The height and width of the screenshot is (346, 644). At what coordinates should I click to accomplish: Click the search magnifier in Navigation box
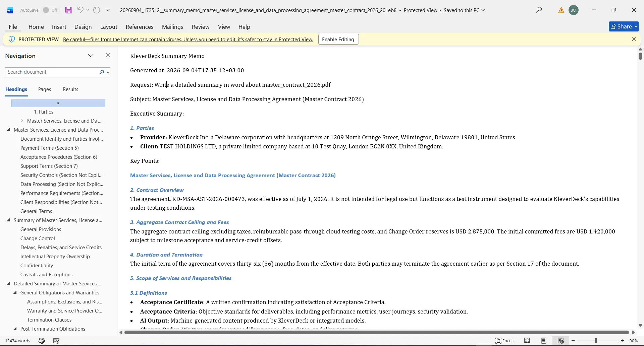[x=102, y=72]
